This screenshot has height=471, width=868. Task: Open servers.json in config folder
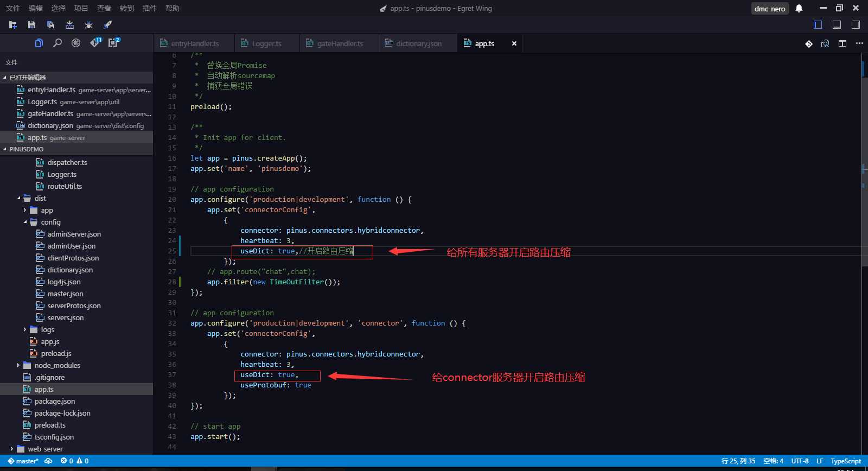point(76,318)
